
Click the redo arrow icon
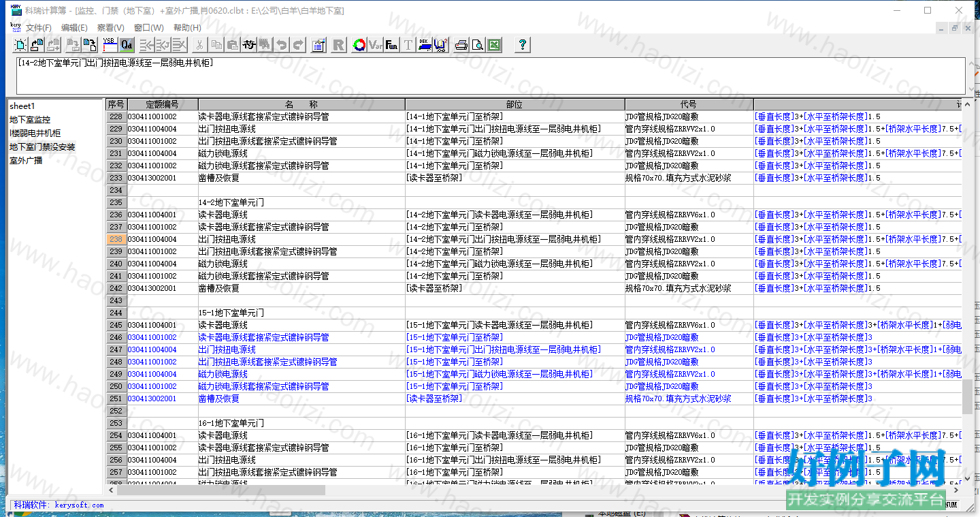point(297,45)
